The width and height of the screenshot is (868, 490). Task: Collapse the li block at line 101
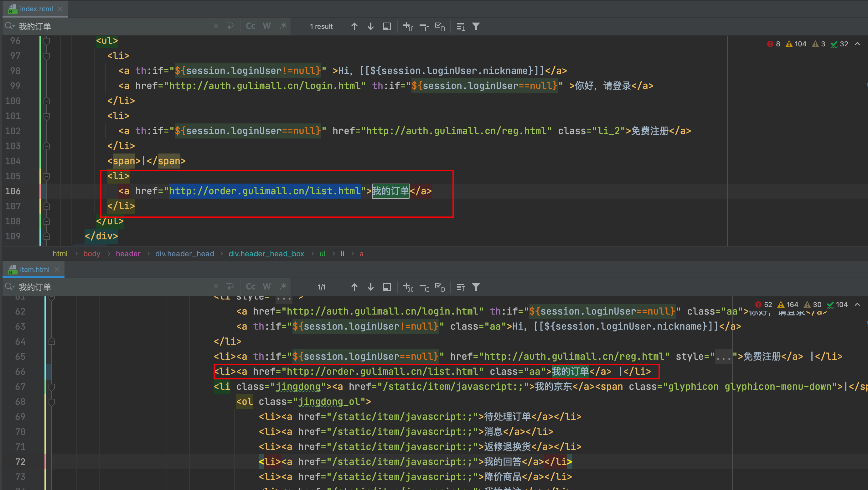pos(47,116)
